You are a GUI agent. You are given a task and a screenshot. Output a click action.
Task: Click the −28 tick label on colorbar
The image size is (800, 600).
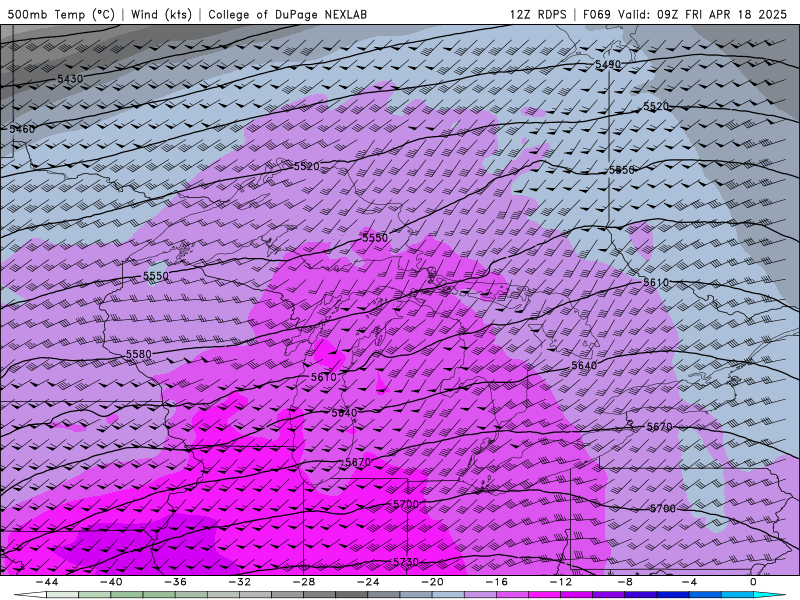pos(304,582)
